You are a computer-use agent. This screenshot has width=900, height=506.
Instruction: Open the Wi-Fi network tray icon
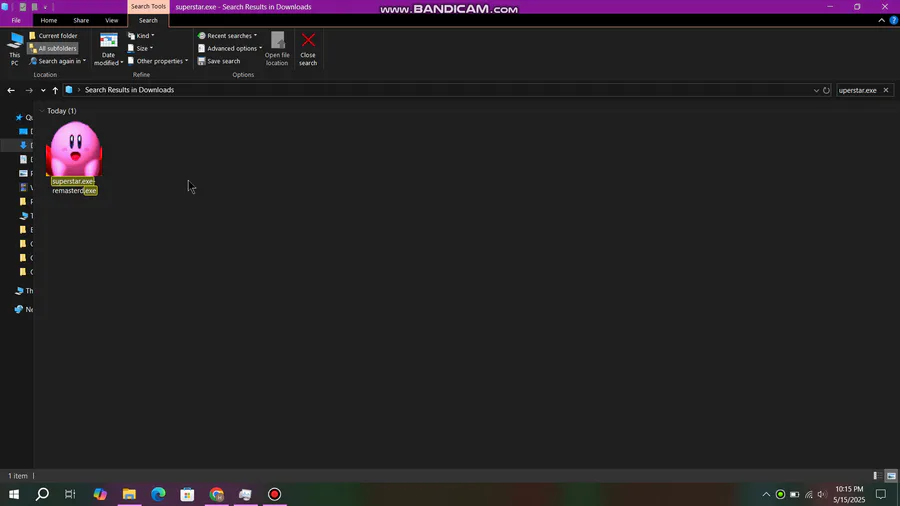809,495
